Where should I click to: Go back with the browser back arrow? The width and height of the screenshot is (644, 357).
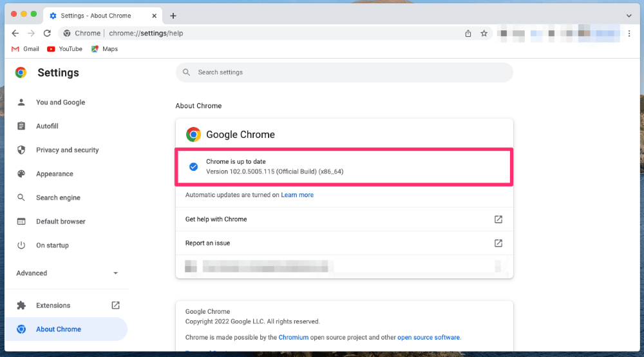pos(15,34)
